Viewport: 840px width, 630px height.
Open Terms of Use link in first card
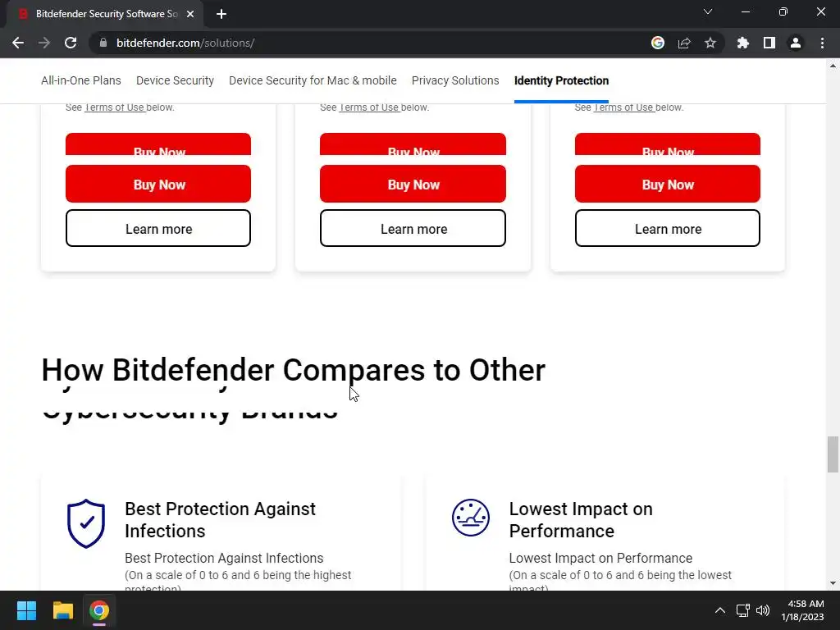click(114, 107)
